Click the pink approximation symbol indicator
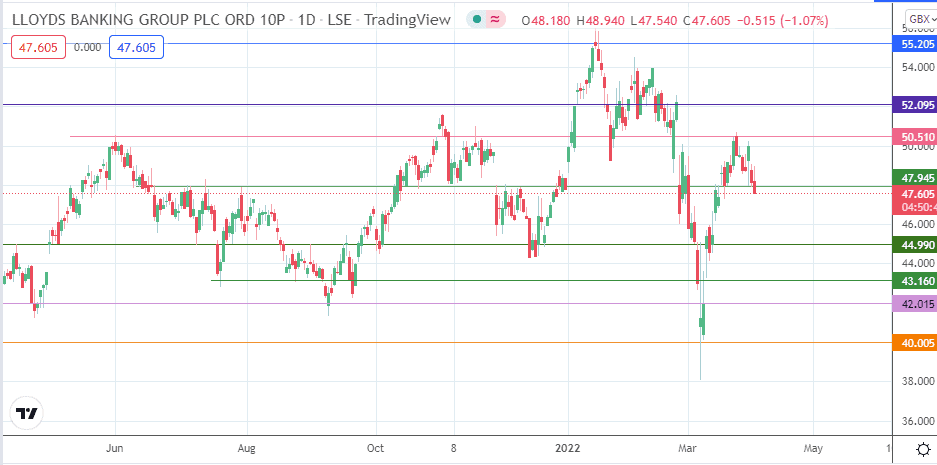The width and height of the screenshot is (937, 465). (495, 20)
